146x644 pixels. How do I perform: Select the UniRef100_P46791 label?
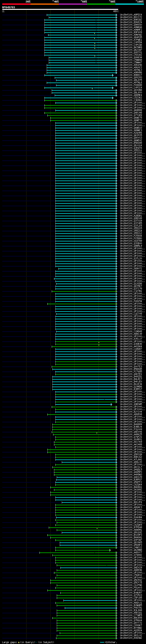[x=131, y=608]
